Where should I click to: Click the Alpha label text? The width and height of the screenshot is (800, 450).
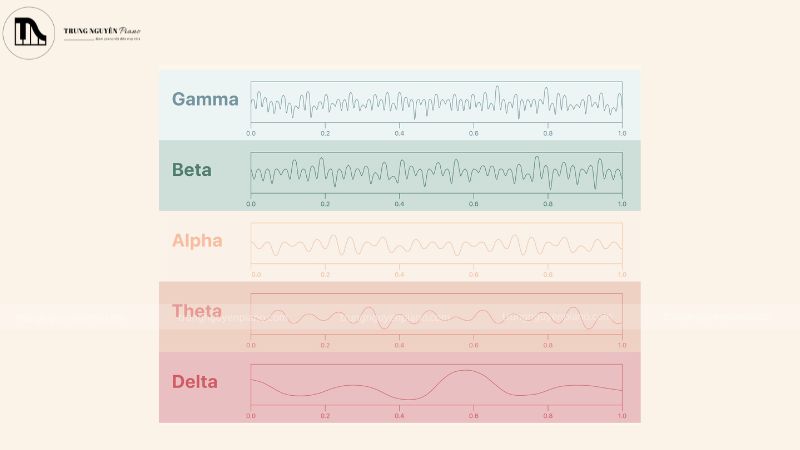tap(197, 241)
